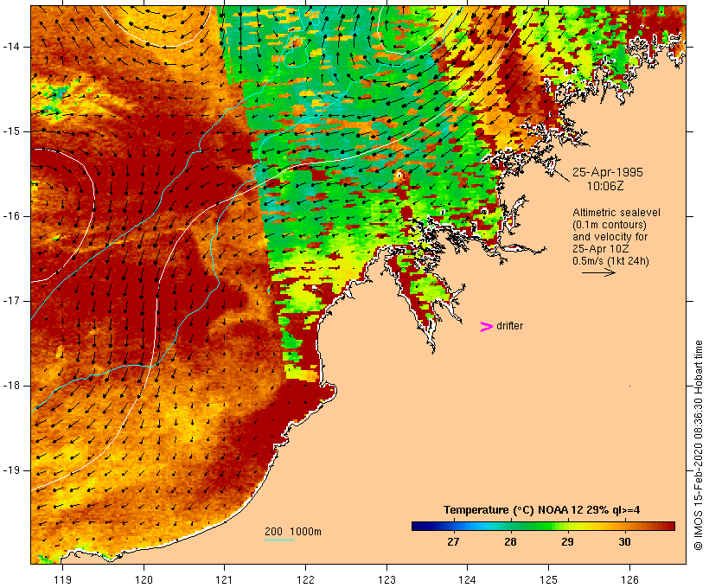
Task: Click latitude axis label -16
Action: click(x=11, y=216)
